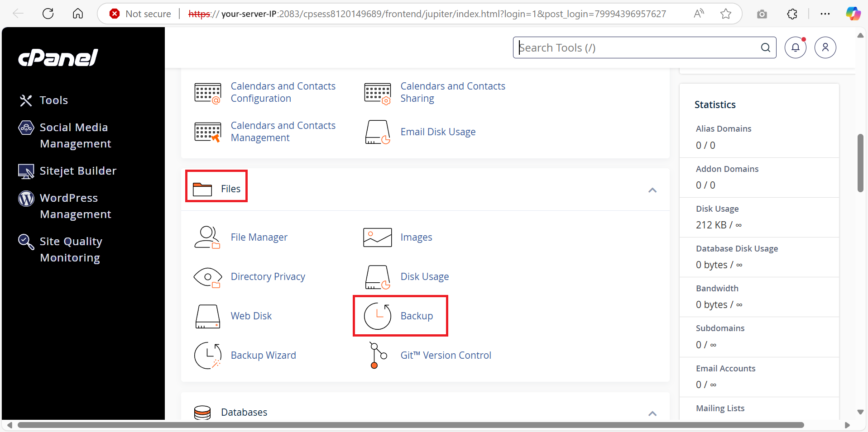This screenshot has height=432, width=868.
Task: Open Sitejet Builder in sidebar
Action: pyautogui.click(x=78, y=171)
